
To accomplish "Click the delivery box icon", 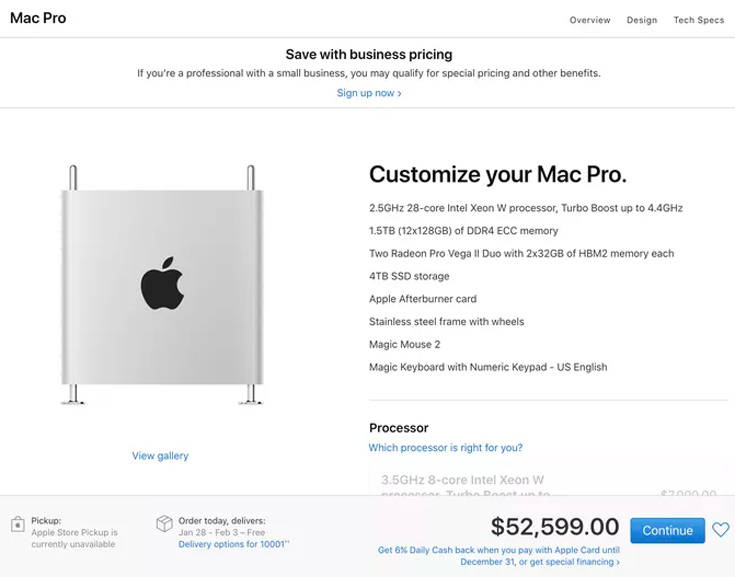I will [x=165, y=524].
